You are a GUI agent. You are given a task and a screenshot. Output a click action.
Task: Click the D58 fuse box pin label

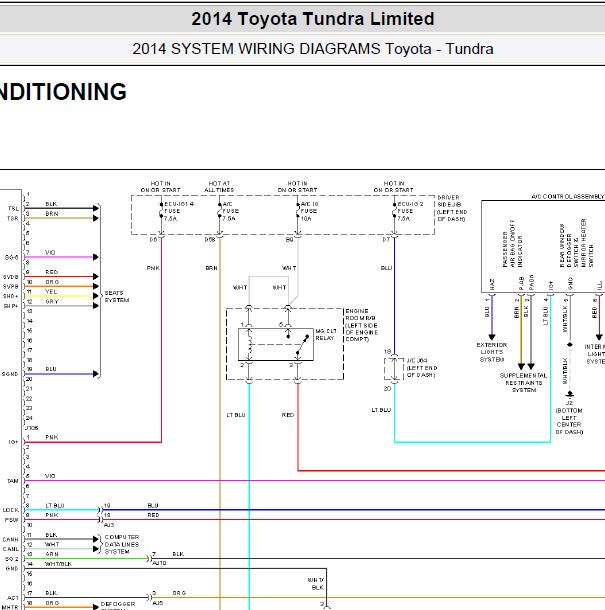coord(210,239)
